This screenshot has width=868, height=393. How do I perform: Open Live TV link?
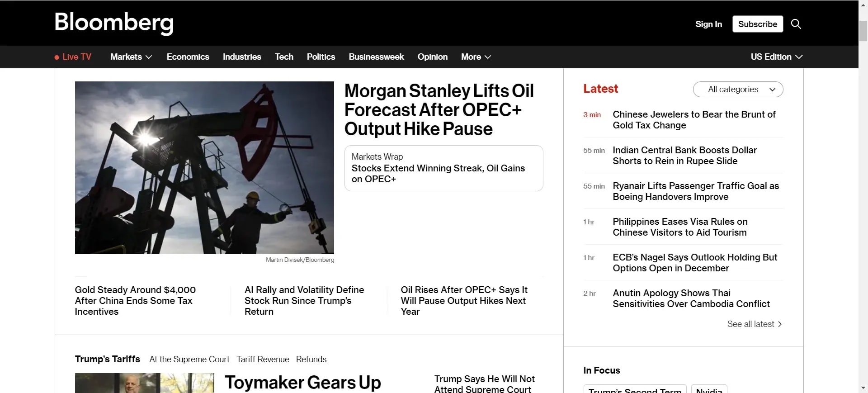[77, 57]
